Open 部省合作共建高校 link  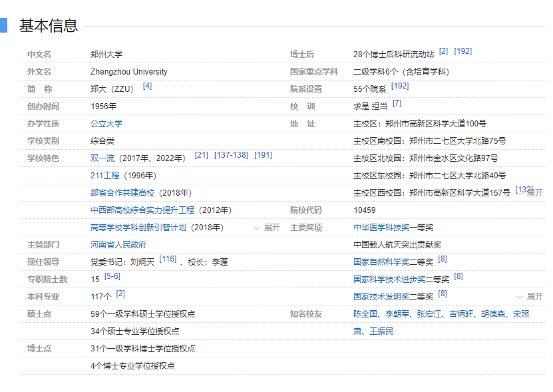[x=122, y=193]
